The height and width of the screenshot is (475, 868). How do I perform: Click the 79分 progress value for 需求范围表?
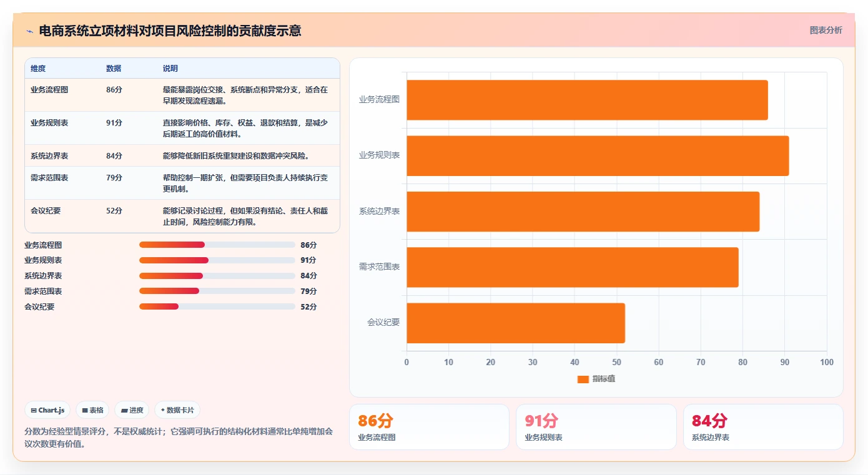(x=308, y=291)
